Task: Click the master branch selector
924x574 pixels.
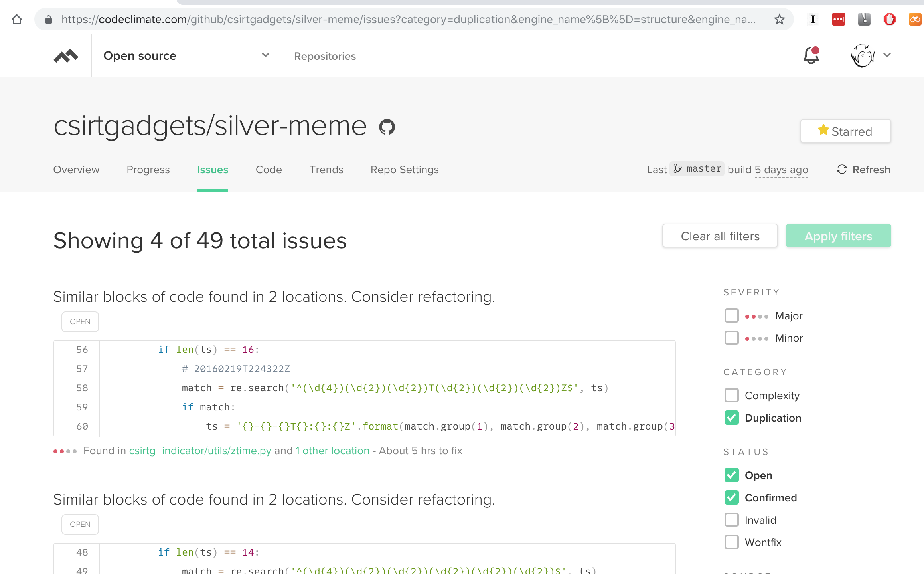Action: pos(697,169)
